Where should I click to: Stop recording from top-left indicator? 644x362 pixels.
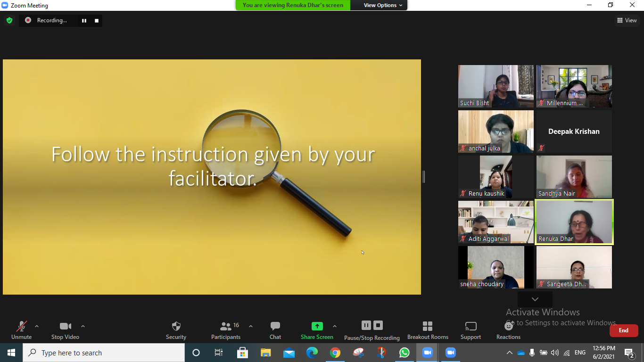97,20
